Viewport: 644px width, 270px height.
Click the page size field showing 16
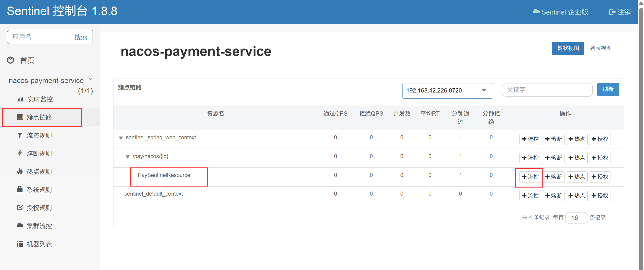click(x=576, y=218)
